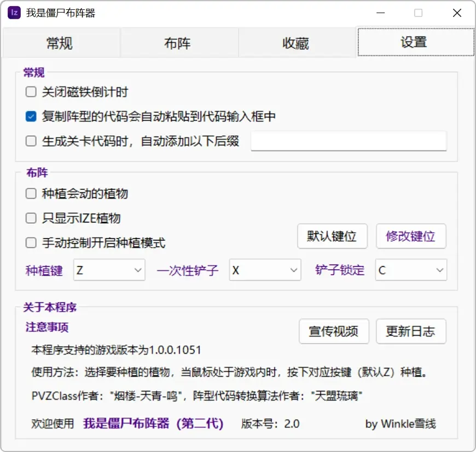Close the 我是僵尸布阵器 window
The height and width of the screenshot is (452, 476).
[457, 13]
